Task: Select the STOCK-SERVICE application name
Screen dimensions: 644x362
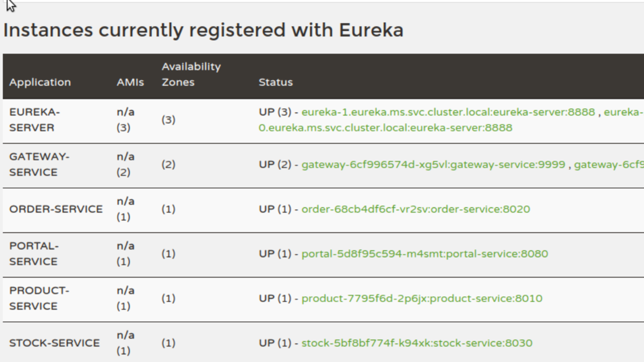Action: (54, 343)
